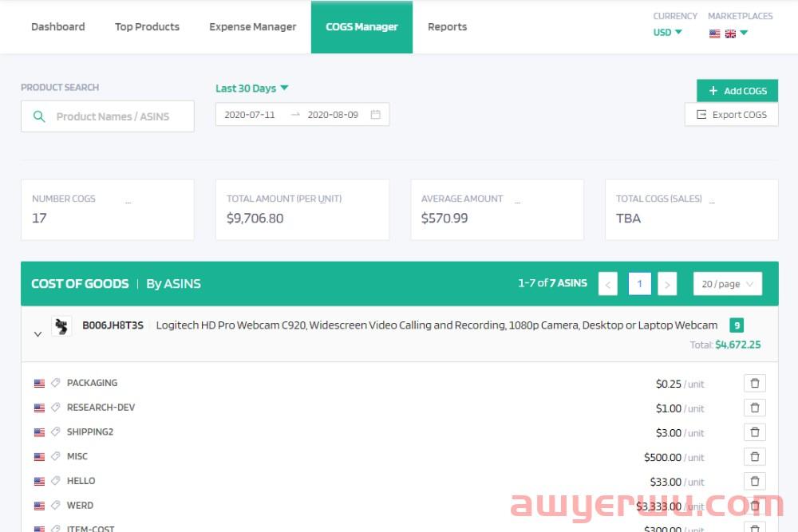Collapse the B006JH8T3S product row
The height and width of the screenshot is (532, 798).
click(x=38, y=334)
